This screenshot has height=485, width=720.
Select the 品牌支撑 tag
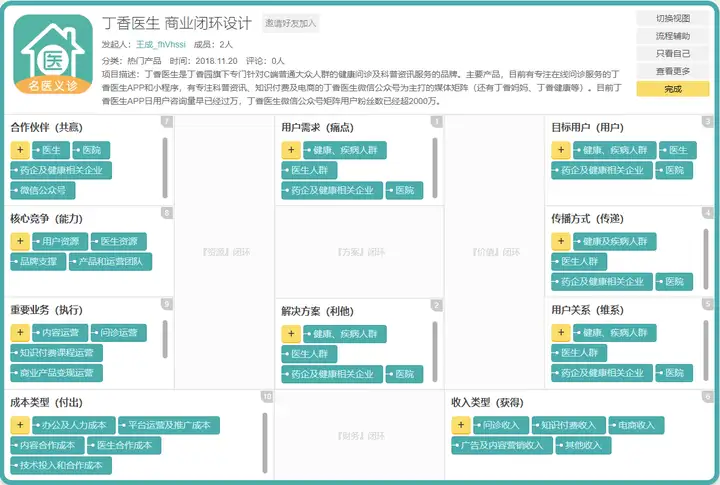(x=38, y=262)
